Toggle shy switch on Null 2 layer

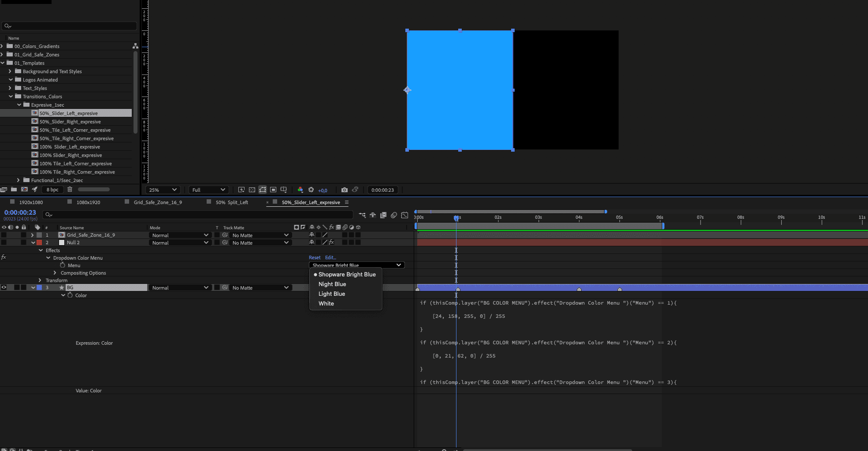click(x=312, y=242)
